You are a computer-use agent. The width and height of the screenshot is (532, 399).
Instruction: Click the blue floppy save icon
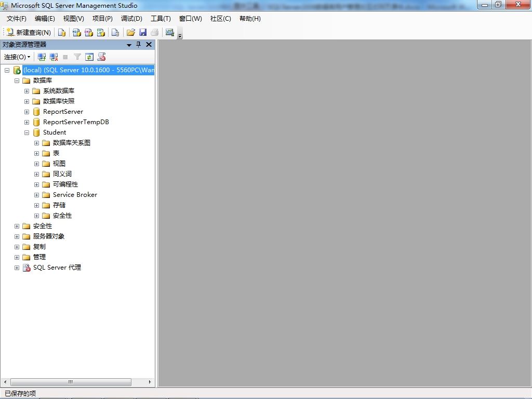click(143, 32)
